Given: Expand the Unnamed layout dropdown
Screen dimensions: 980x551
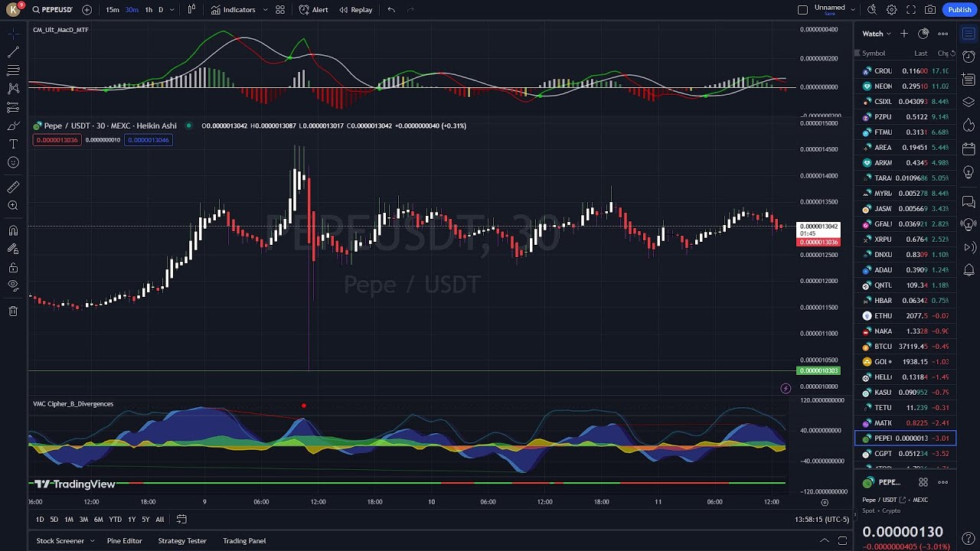Looking at the screenshot, I should coord(853,10).
